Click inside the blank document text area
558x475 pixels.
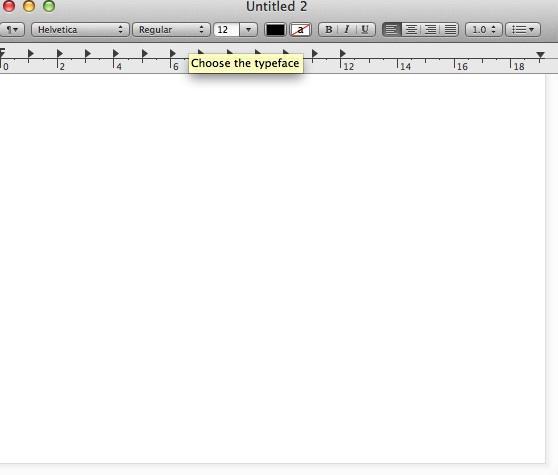pyautogui.click(x=272, y=269)
